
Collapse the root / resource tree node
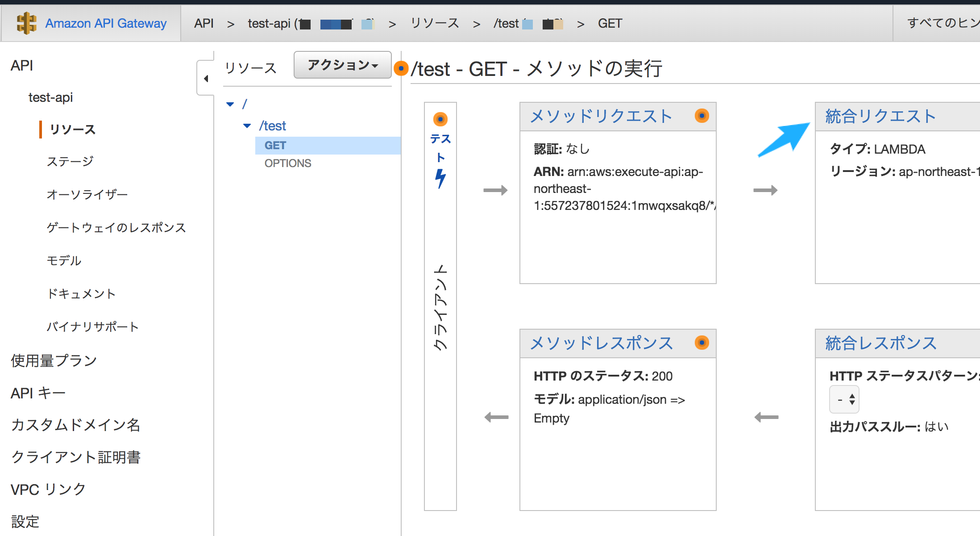(x=230, y=105)
